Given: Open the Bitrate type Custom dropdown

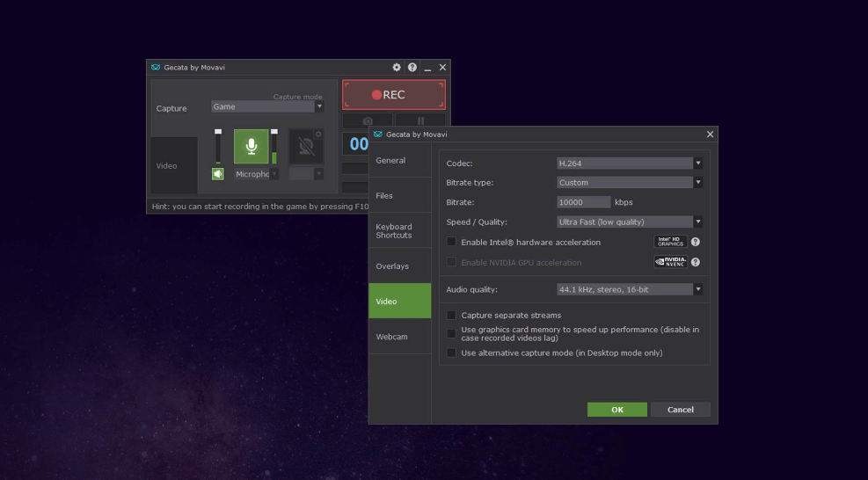Looking at the screenshot, I should pos(630,182).
